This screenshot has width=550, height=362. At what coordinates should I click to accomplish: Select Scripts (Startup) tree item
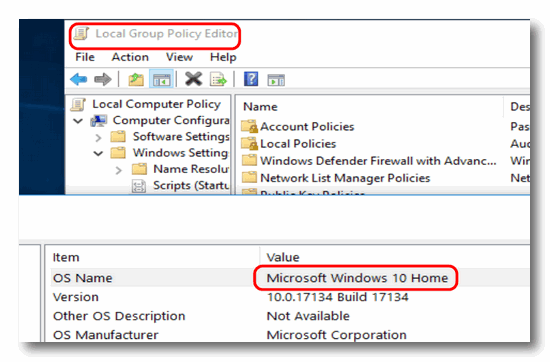pyautogui.click(x=191, y=185)
